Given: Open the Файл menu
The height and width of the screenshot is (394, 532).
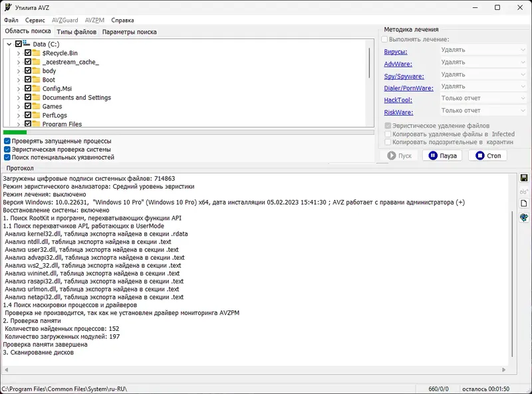Looking at the screenshot, I should (11, 21).
